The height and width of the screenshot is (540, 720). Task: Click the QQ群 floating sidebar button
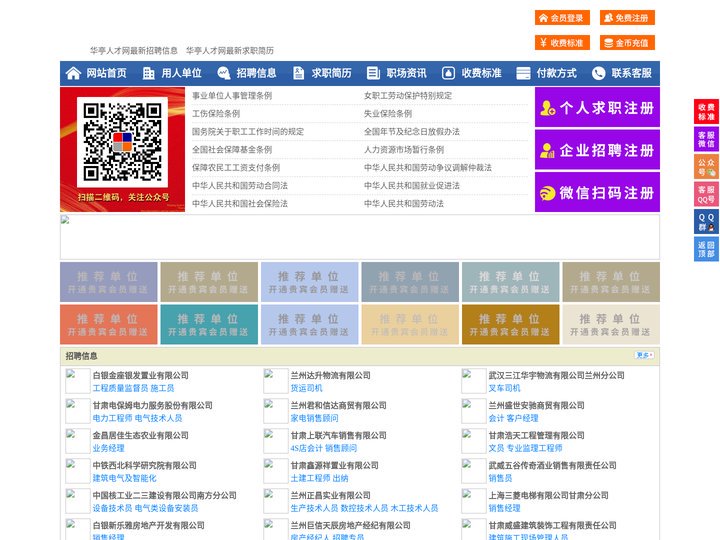coord(706,222)
